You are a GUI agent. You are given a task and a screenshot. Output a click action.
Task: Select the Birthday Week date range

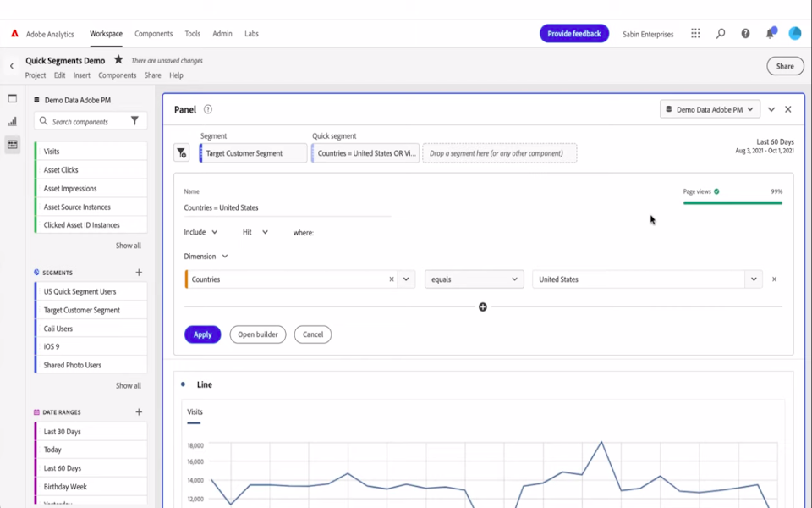91,486
